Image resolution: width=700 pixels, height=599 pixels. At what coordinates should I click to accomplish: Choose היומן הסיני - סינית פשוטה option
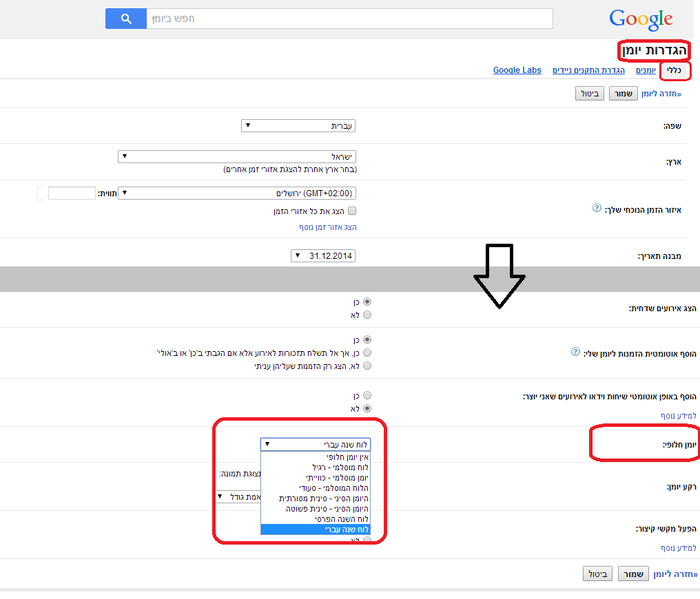(316, 509)
